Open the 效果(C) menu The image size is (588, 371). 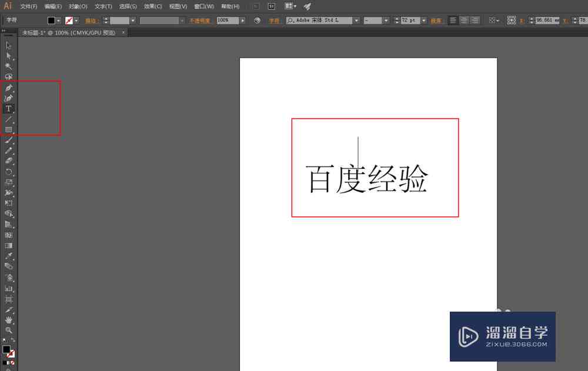(153, 6)
